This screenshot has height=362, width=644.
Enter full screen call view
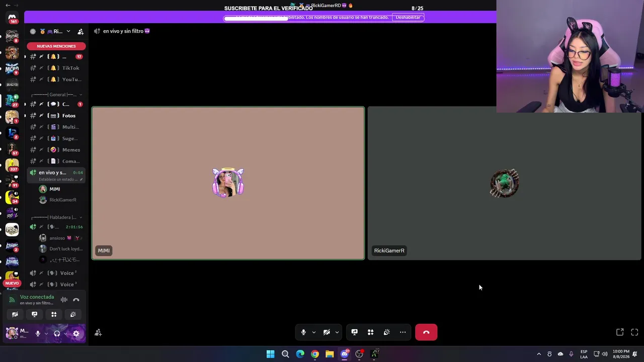pyautogui.click(x=634, y=332)
